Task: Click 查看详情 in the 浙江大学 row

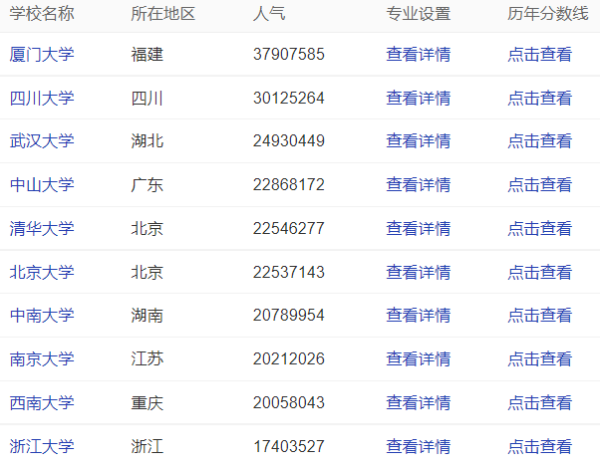Action: pyautogui.click(x=418, y=447)
